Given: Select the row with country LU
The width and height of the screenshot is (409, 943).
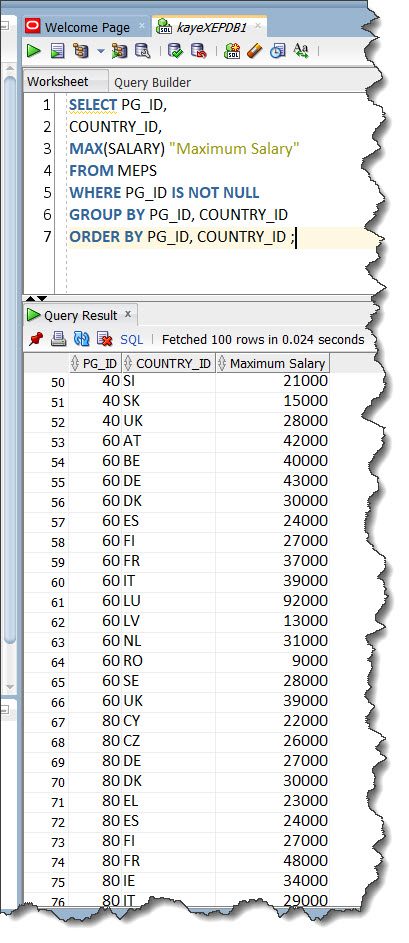Looking at the screenshot, I should 177,601.
